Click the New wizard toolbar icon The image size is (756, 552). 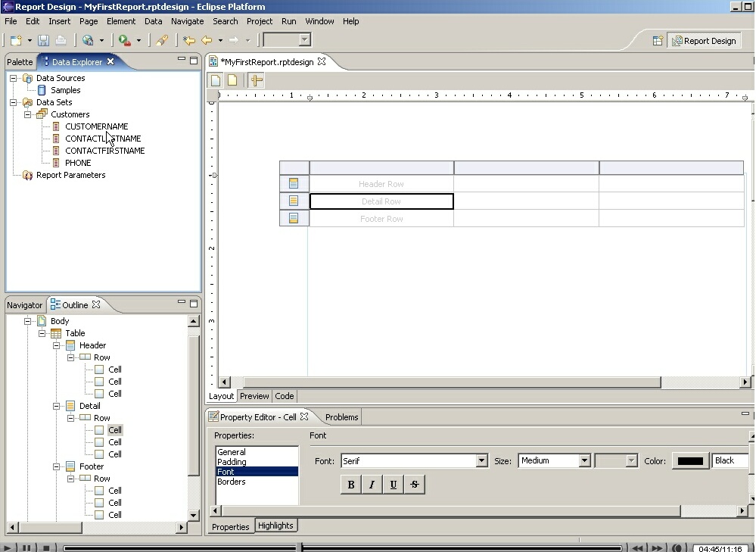click(16, 41)
